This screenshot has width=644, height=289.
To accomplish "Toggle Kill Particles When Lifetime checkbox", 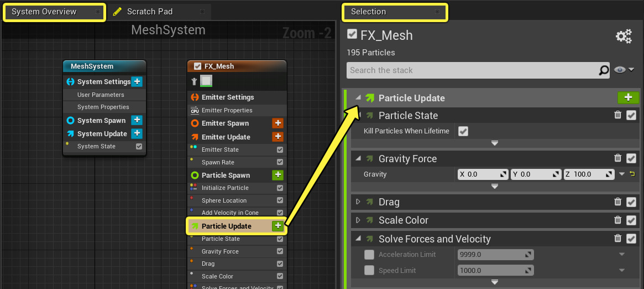I will (x=463, y=131).
